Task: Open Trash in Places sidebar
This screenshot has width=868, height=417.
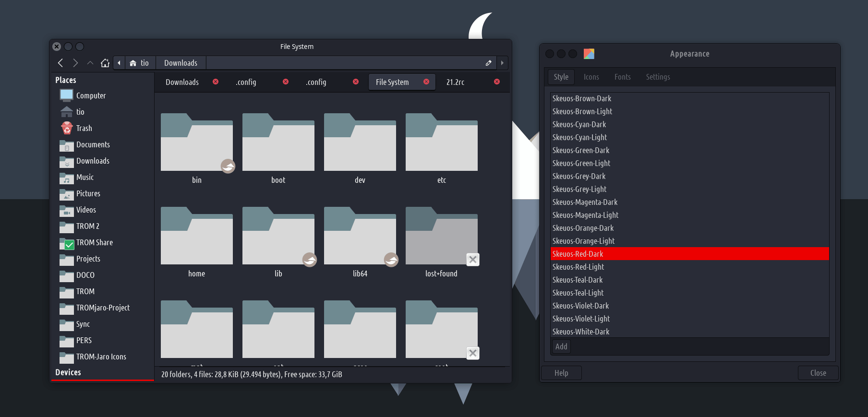Action: 84,128
